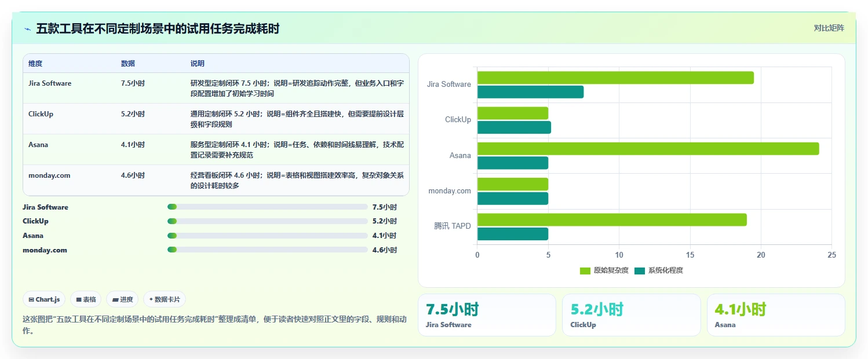Click the 4.6小时 table cell
Viewport: 868px width, 359px height.
pos(133,175)
